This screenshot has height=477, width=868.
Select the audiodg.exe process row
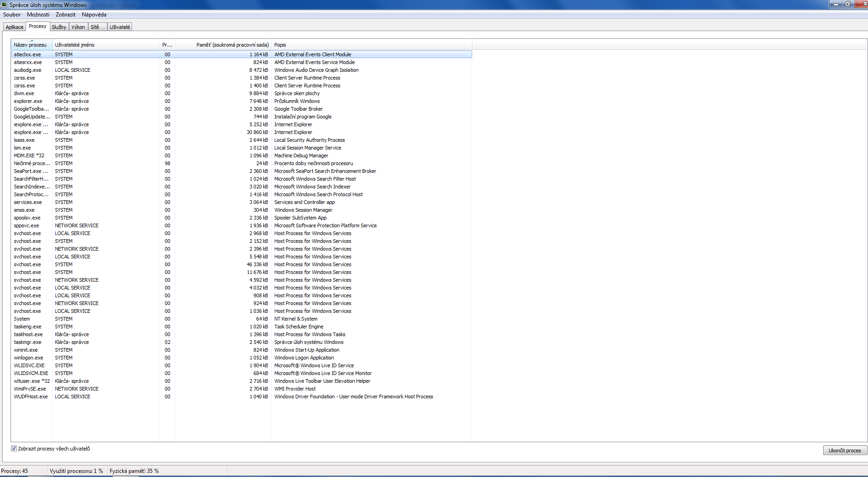coord(241,70)
